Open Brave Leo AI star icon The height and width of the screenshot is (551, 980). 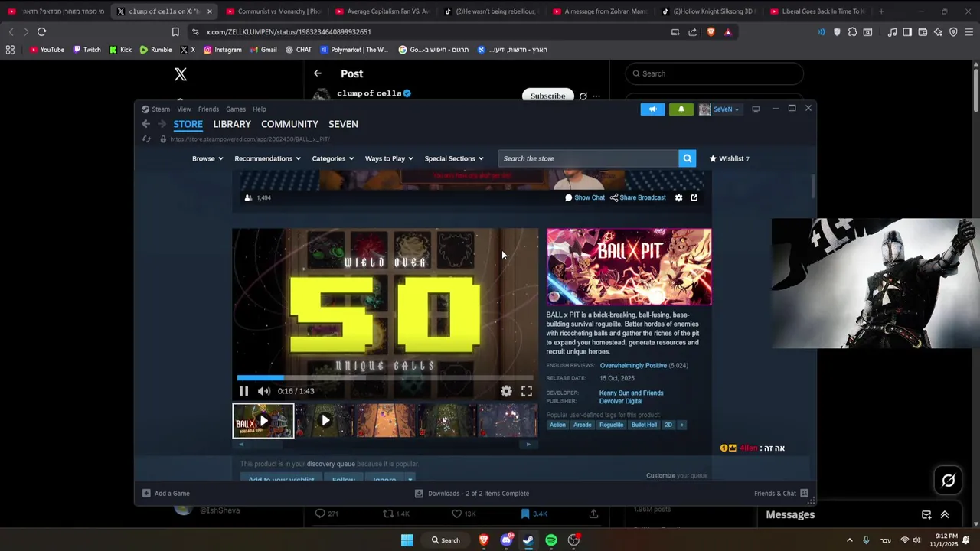[938, 32]
